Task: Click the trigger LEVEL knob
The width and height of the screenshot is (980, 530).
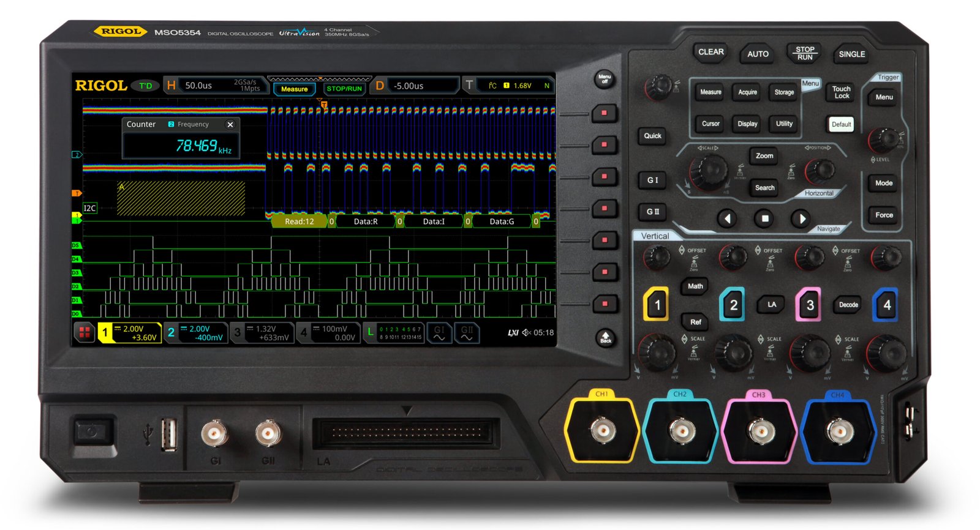Action: 883,140
